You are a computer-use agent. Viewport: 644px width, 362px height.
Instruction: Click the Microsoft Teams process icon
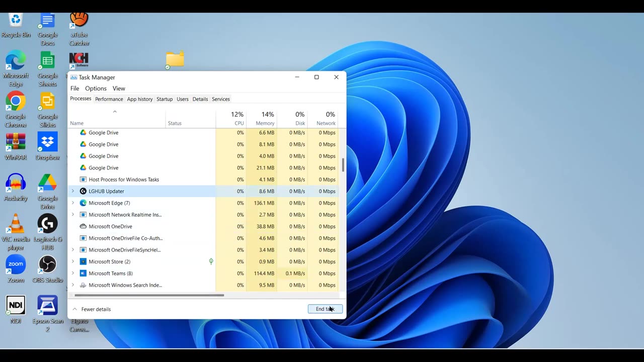[x=83, y=273]
